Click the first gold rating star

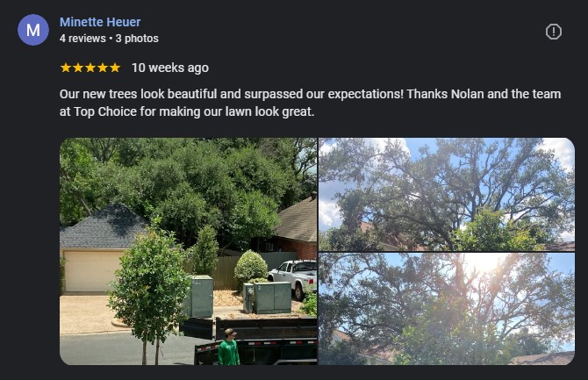[x=66, y=68]
